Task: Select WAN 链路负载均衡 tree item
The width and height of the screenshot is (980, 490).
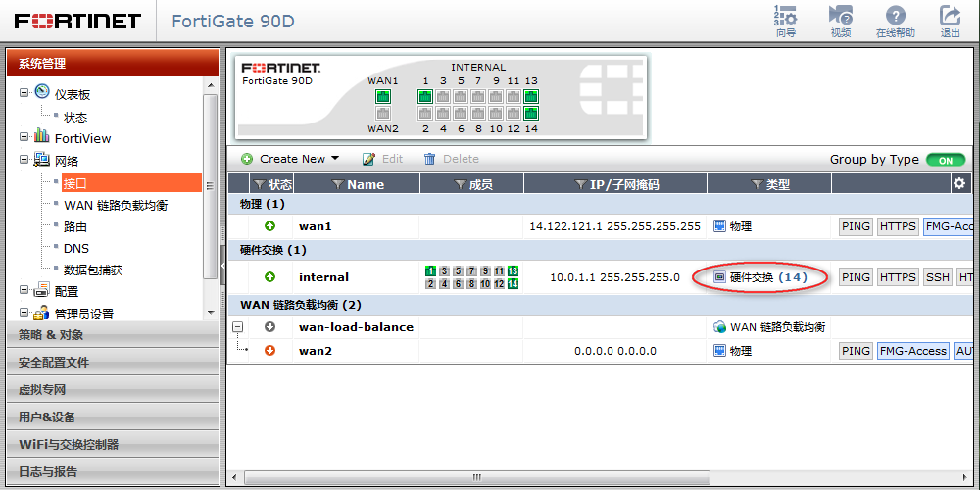Action: point(116,205)
